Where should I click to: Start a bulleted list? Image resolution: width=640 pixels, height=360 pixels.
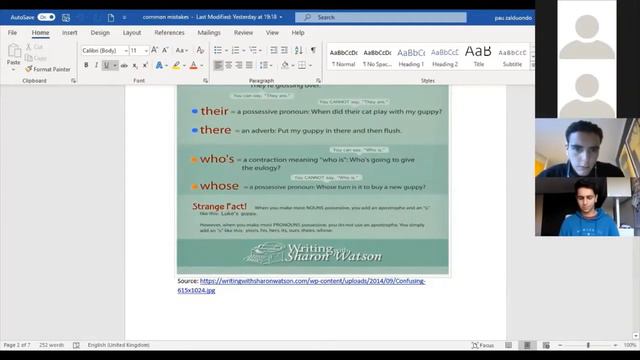(218, 50)
